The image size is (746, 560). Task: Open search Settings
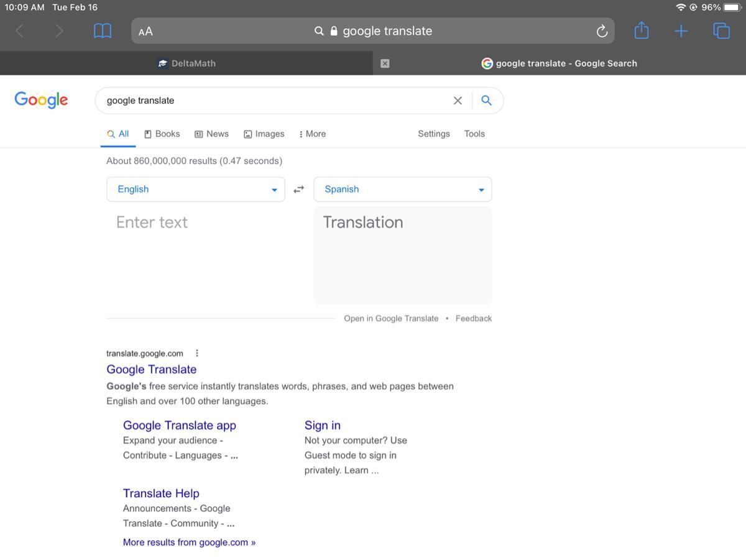434,134
